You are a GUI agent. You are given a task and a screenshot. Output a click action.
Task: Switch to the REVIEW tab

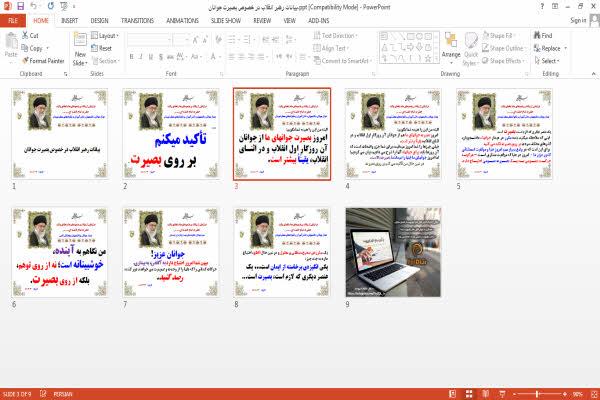coord(262,21)
